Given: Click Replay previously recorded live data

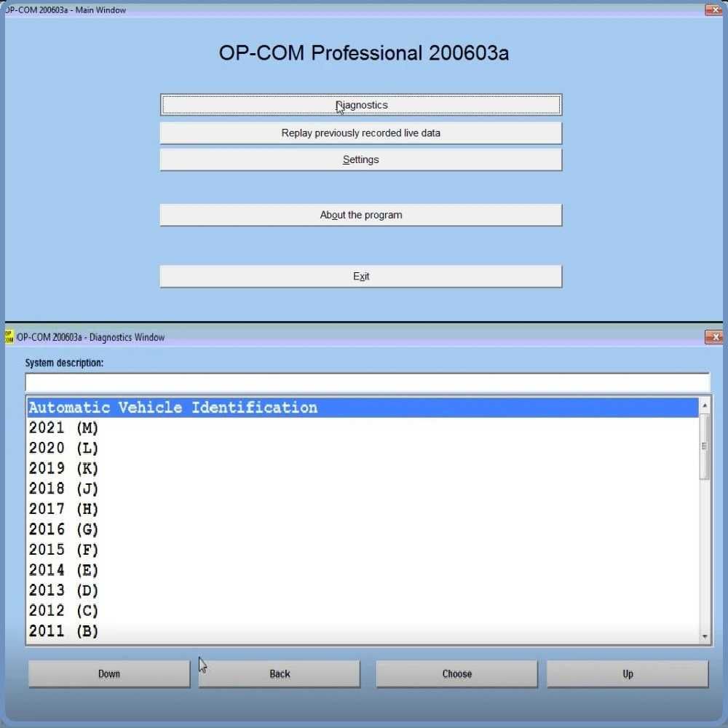Looking at the screenshot, I should point(361,132).
